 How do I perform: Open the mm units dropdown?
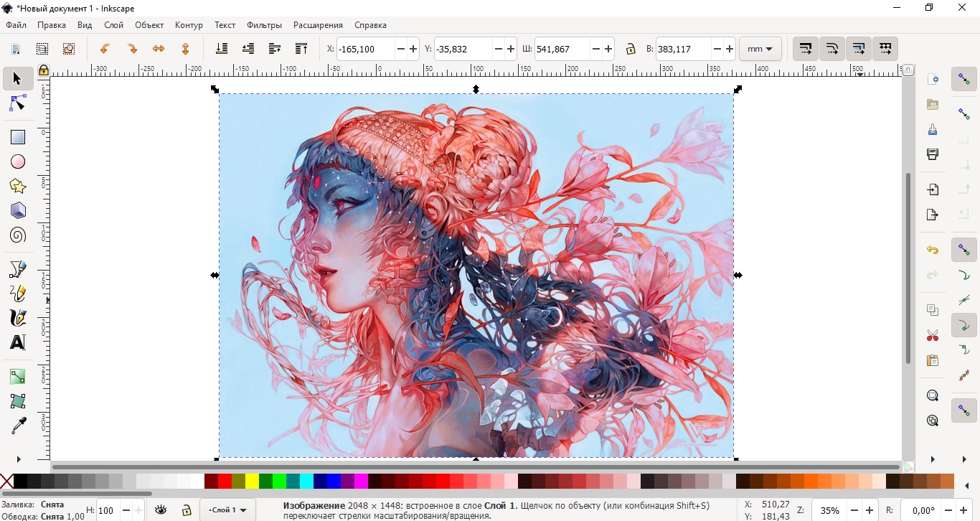pos(760,49)
